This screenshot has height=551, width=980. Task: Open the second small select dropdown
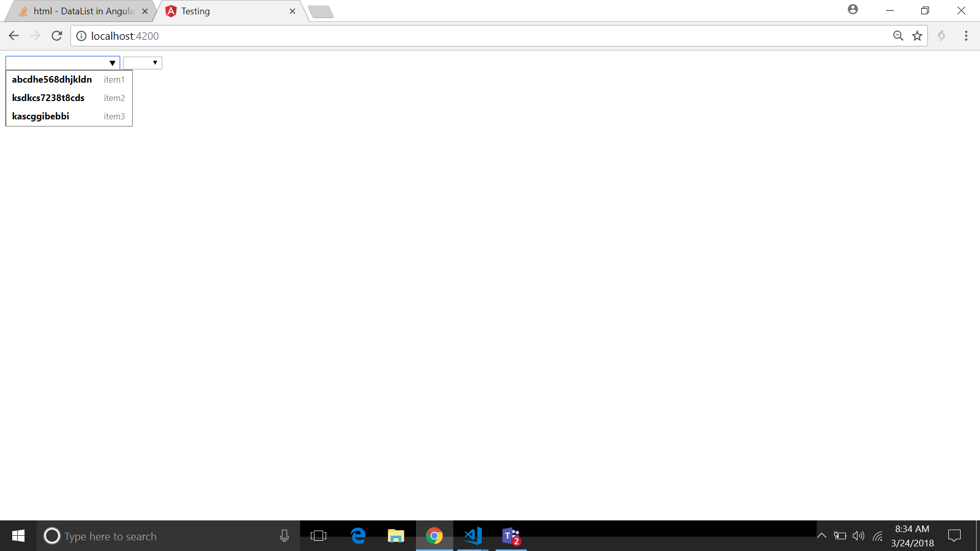142,63
